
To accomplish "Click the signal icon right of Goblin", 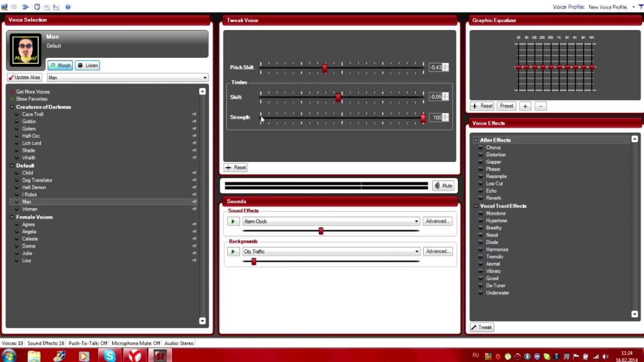I will [194, 122].
